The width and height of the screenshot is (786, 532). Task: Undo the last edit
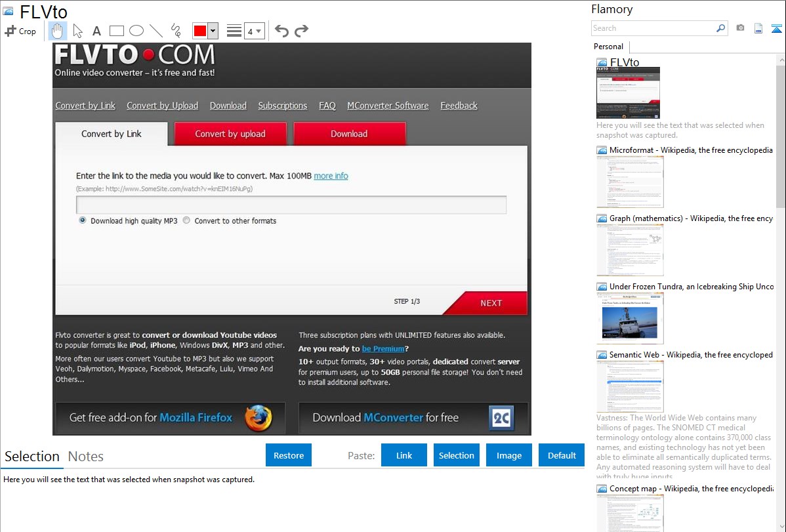point(281,31)
